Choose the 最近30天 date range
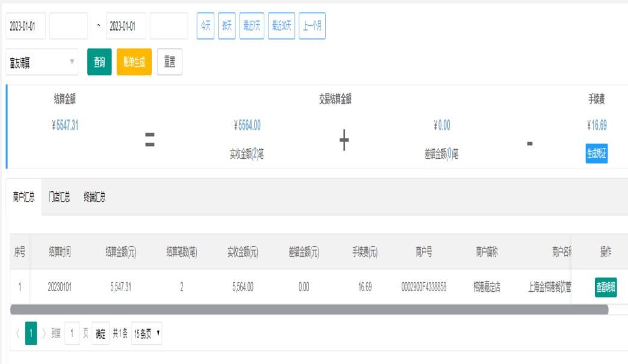Screen dimensions: 628x364 pyautogui.click(x=281, y=26)
